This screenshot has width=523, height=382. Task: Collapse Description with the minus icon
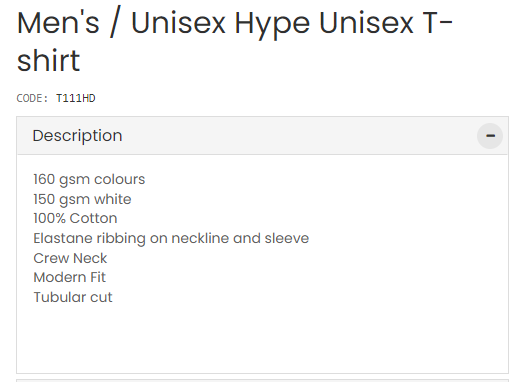click(x=490, y=136)
